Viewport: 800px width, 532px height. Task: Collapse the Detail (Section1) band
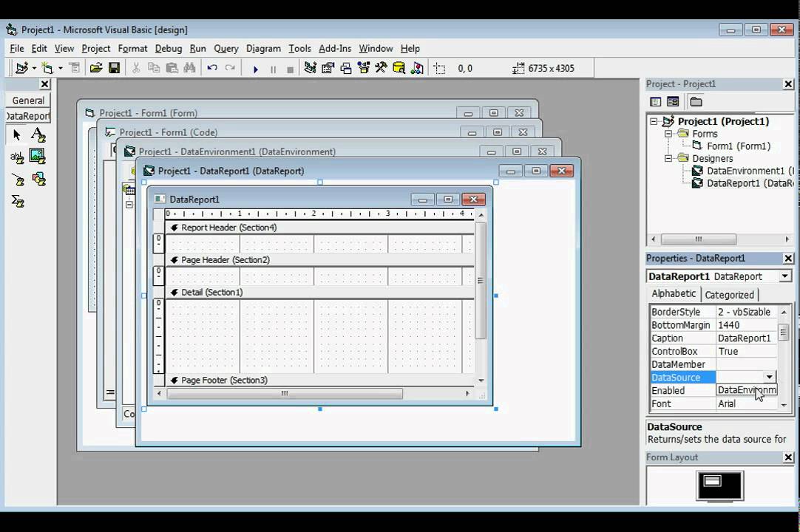174,293
